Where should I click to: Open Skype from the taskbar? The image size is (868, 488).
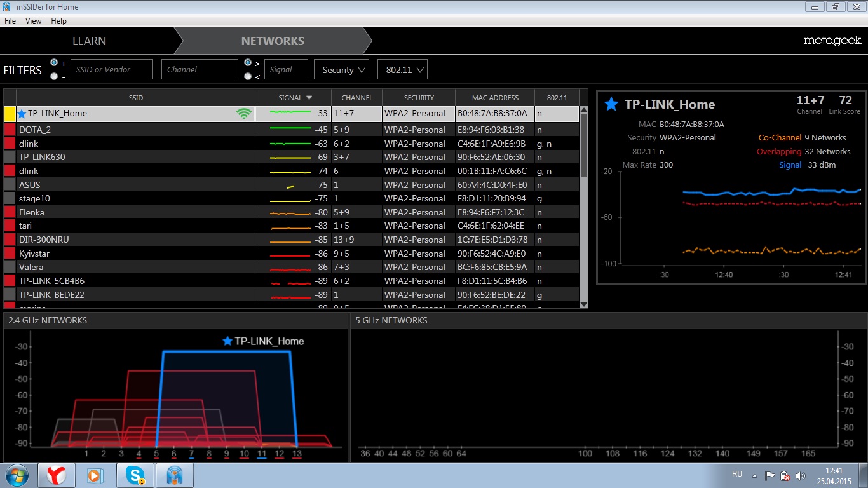click(135, 475)
